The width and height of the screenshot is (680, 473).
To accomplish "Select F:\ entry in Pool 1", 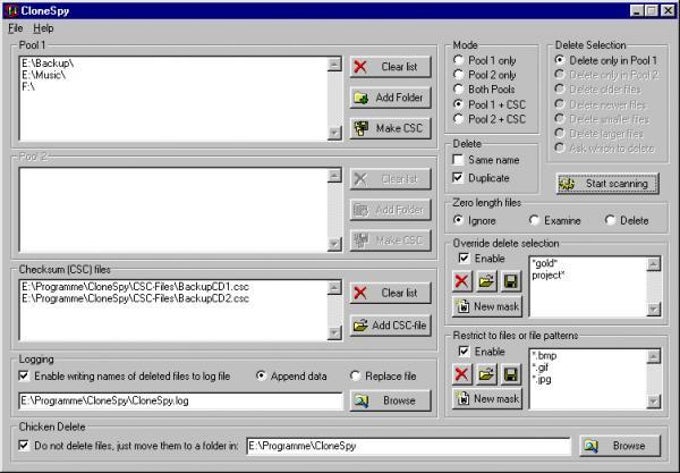I will tap(28, 87).
